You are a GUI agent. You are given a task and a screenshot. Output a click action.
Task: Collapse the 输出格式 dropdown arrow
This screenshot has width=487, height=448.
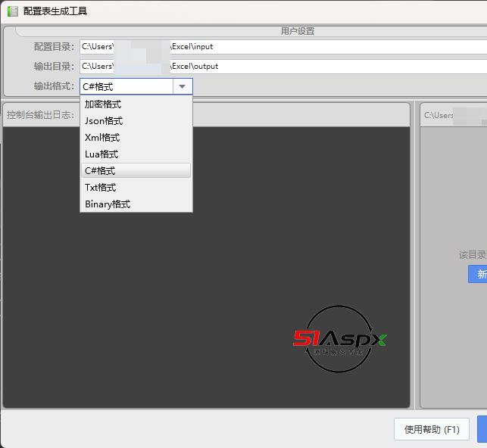coord(183,86)
